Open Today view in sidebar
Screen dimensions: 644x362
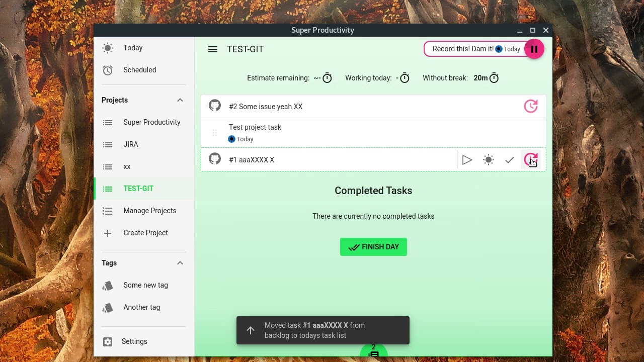coord(144,48)
